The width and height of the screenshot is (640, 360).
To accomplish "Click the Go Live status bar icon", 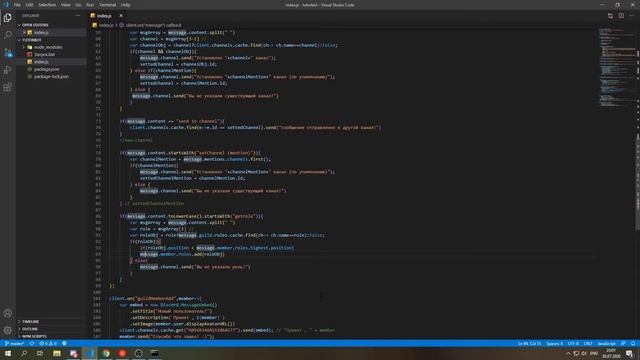I will point(64,344).
